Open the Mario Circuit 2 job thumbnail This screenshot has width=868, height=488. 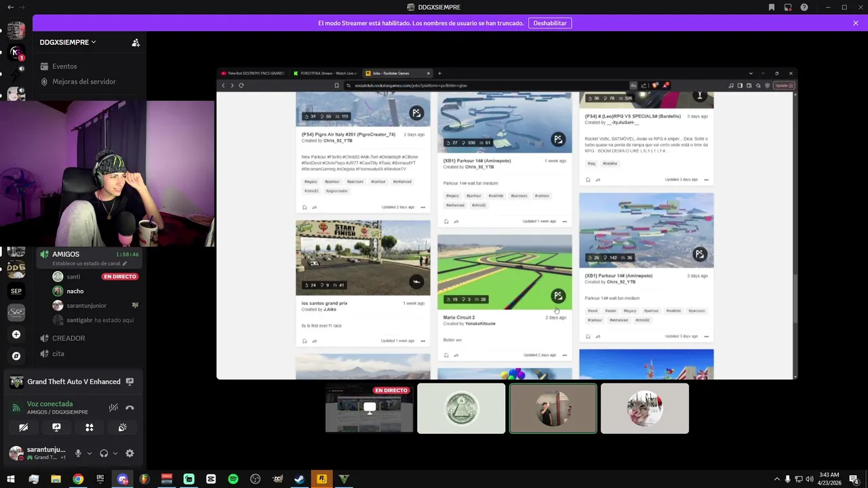coord(505,272)
